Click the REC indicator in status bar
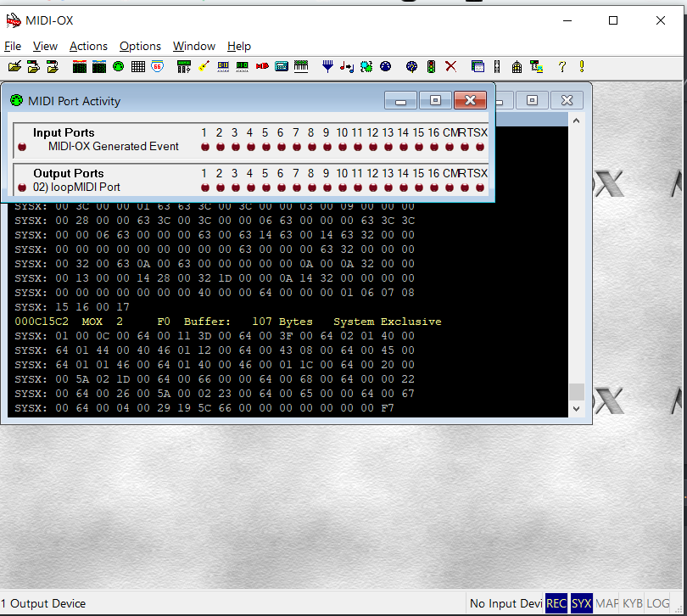Image resolution: width=687 pixels, height=616 pixels. pos(556,603)
